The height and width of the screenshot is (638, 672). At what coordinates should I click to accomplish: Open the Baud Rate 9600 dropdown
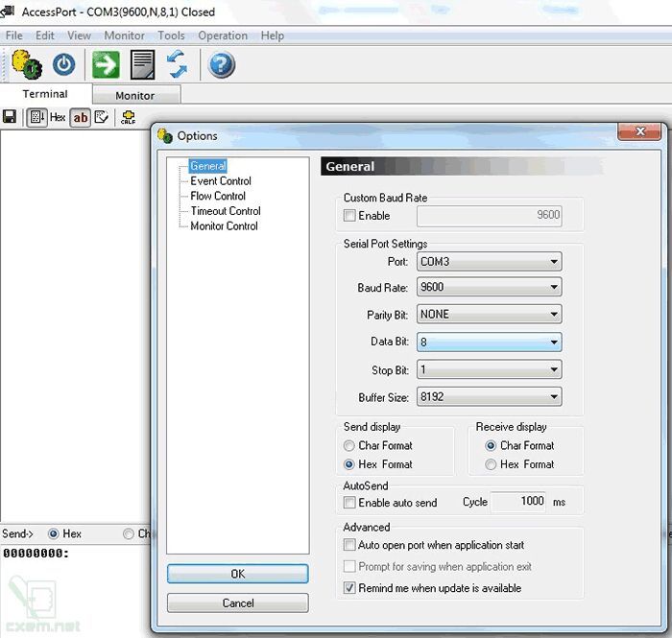489,287
